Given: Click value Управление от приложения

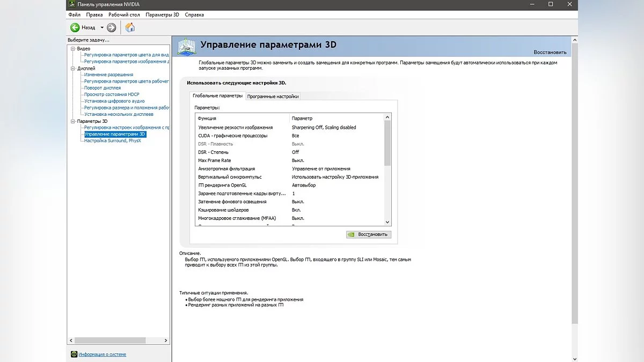Looking at the screenshot, I should 321,169.
